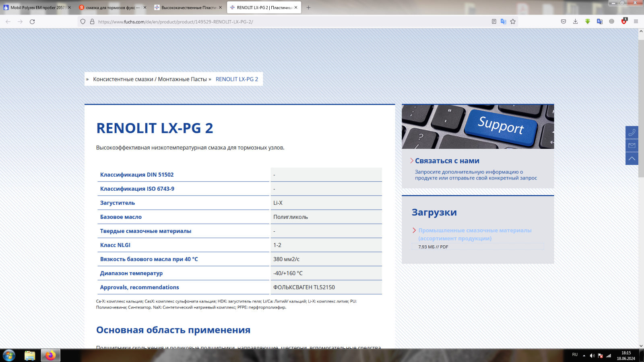Switch to the Mobil Polyrex EM tab

pyautogui.click(x=37, y=8)
